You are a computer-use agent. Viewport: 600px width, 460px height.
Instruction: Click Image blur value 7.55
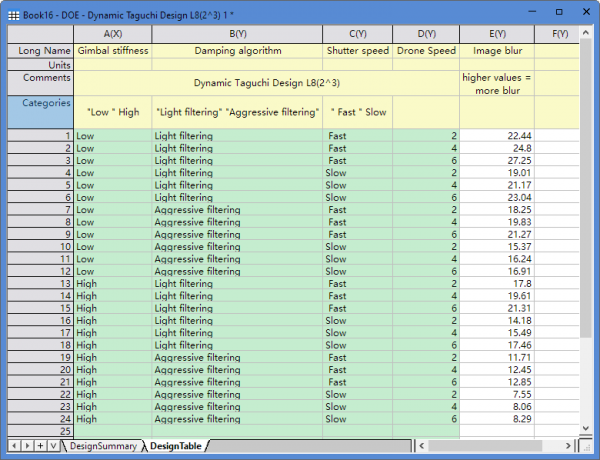click(497, 394)
